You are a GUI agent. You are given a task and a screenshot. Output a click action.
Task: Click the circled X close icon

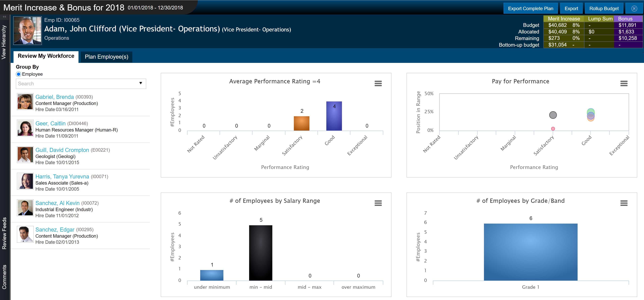pos(634,8)
